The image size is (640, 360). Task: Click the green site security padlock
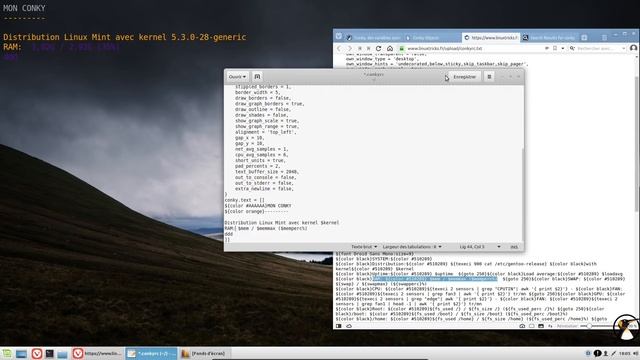pyautogui.click(x=402, y=48)
